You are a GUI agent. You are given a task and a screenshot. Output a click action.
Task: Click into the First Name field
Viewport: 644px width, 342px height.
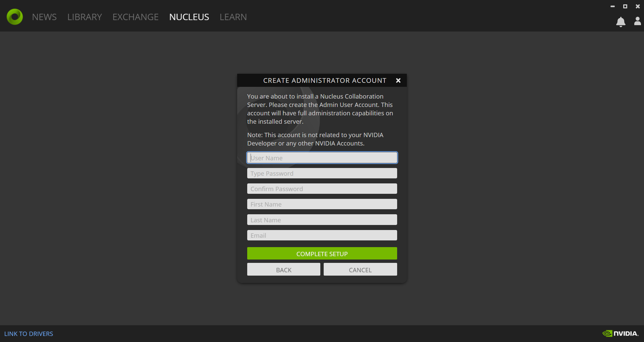coord(322,204)
